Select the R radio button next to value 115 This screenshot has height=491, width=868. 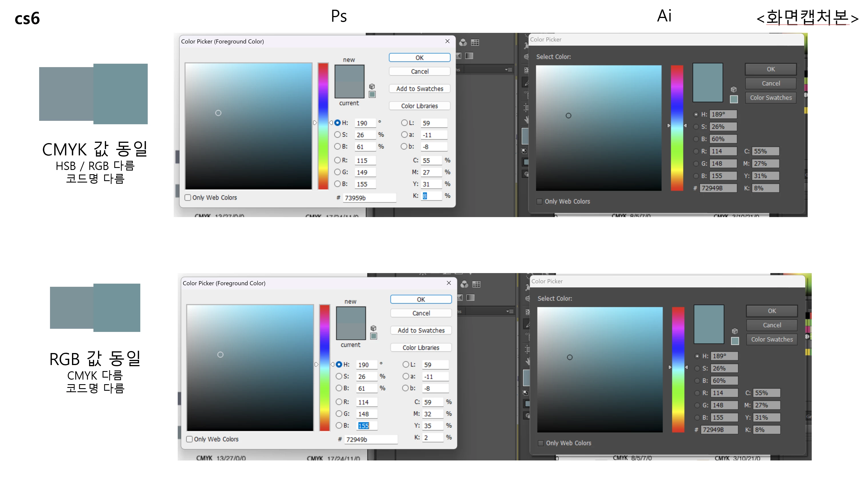pyautogui.click(x=337, y=160)
